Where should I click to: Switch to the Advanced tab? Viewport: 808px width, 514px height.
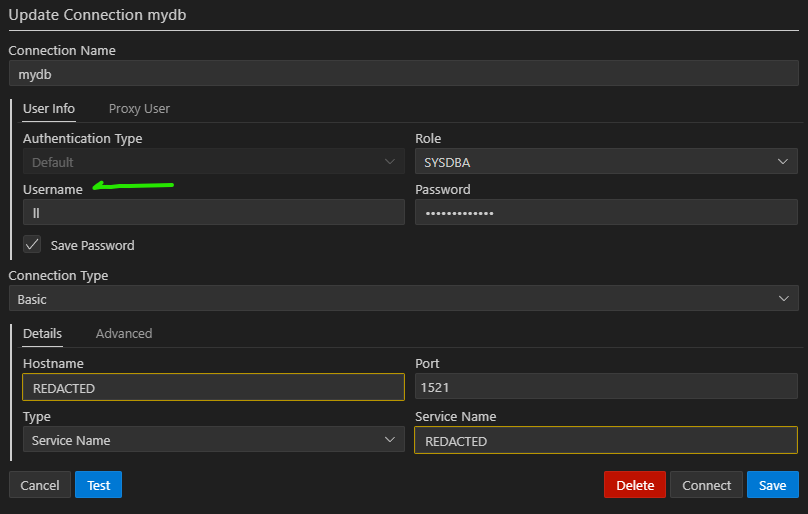tap(124, 334)
